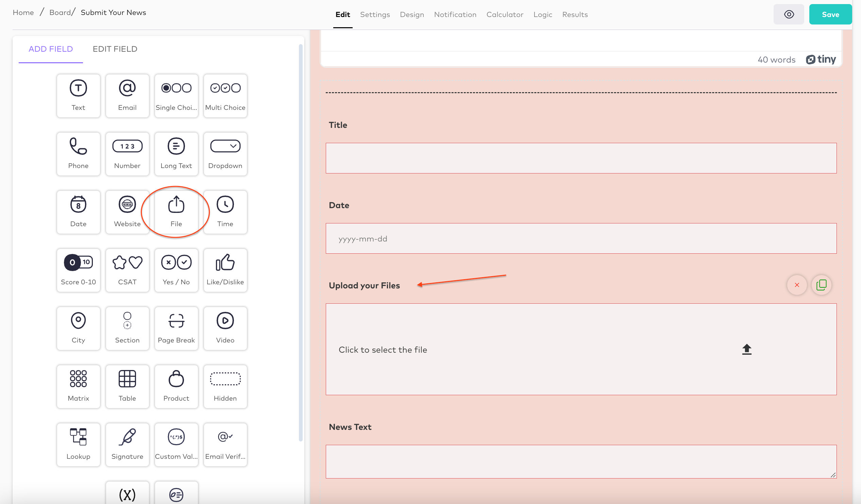Add a Long Text field
Viewport: 861px width, 504px height.
click(176, 154)
